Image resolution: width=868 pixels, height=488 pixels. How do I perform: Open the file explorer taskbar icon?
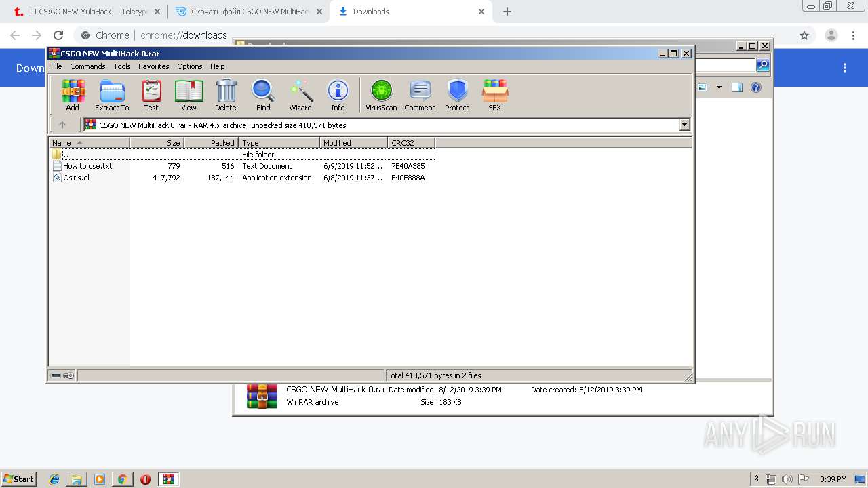click(77, 479)
